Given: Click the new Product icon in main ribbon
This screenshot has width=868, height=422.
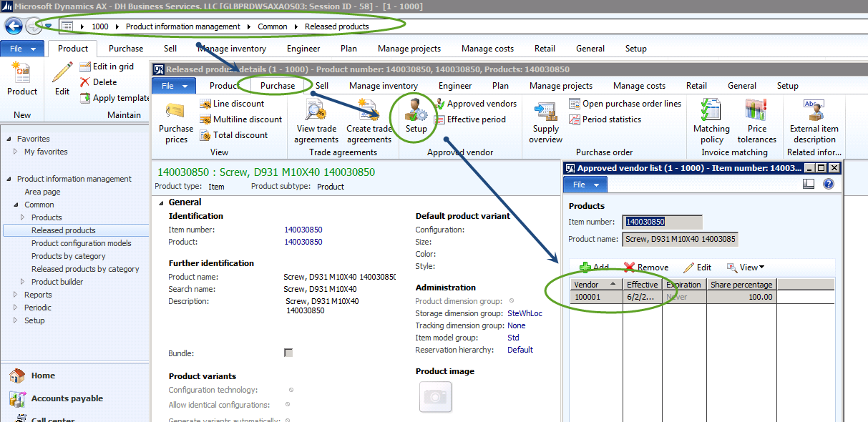Looking at the screenshot, I should [22, 79].
